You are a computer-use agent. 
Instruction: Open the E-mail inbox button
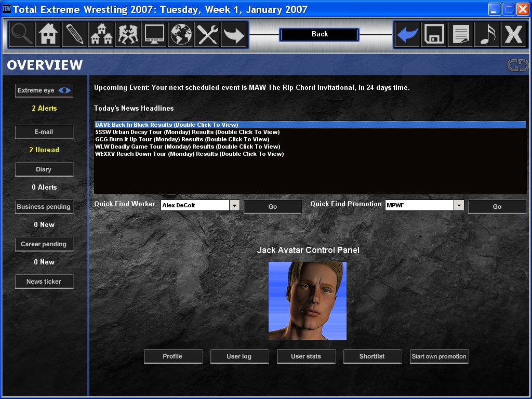[44, 132]
